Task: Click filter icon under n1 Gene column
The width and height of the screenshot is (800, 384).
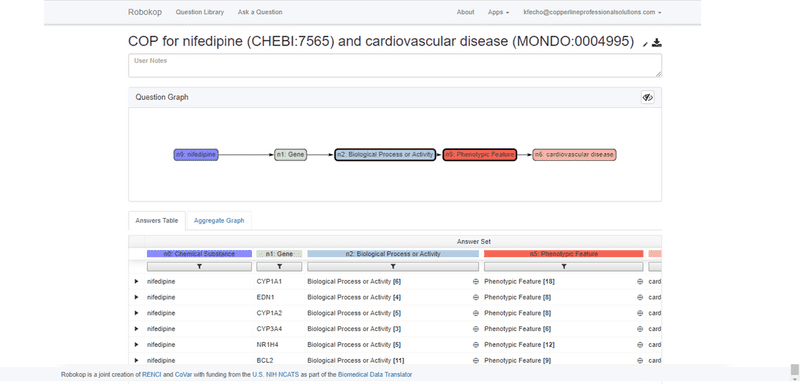Action: pos(280,267)
